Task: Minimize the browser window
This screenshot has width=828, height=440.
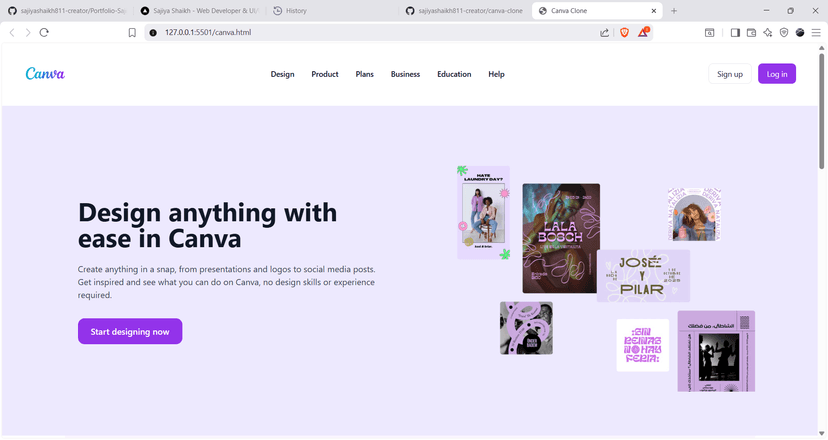Action: [x=766, y=11]
